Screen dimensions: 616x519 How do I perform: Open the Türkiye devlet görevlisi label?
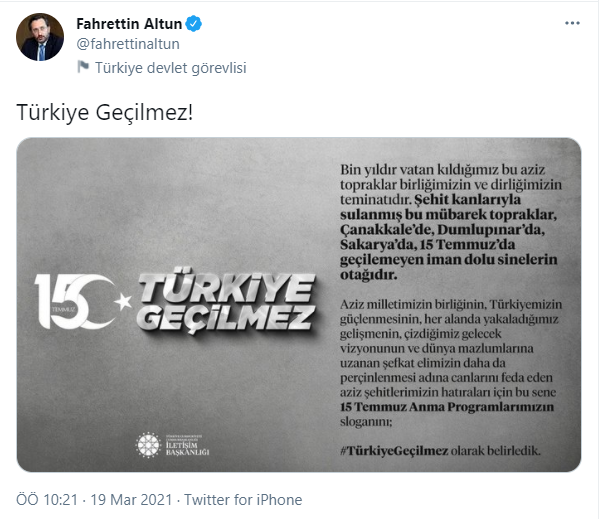pyautogui.click(x=170, y=68)
